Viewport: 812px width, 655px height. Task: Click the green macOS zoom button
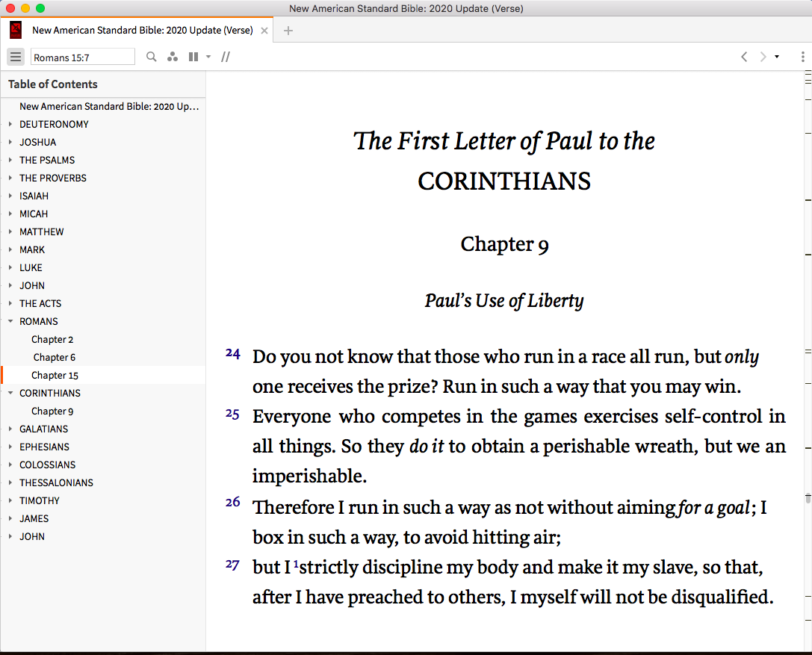coord(40,8)
